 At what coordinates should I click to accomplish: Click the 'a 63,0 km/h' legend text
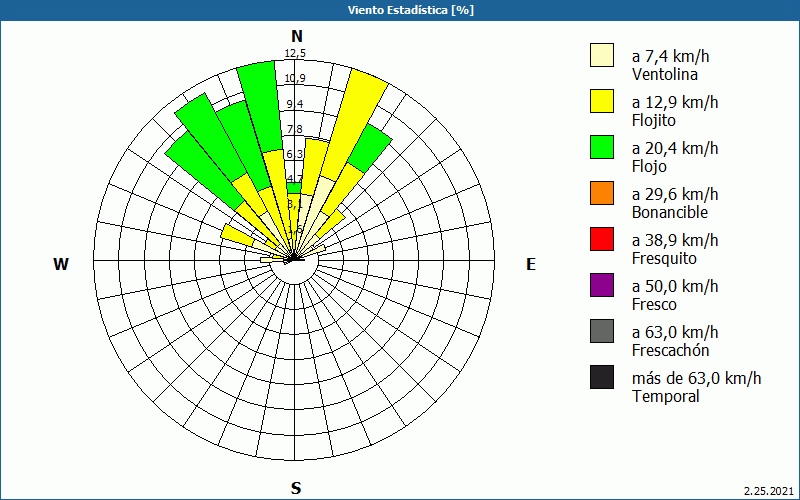click(675, 332)
